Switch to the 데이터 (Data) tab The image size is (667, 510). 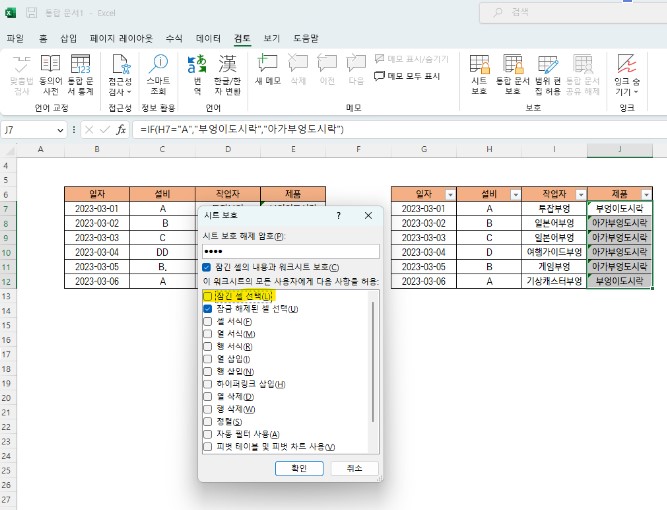coord(208,38)
